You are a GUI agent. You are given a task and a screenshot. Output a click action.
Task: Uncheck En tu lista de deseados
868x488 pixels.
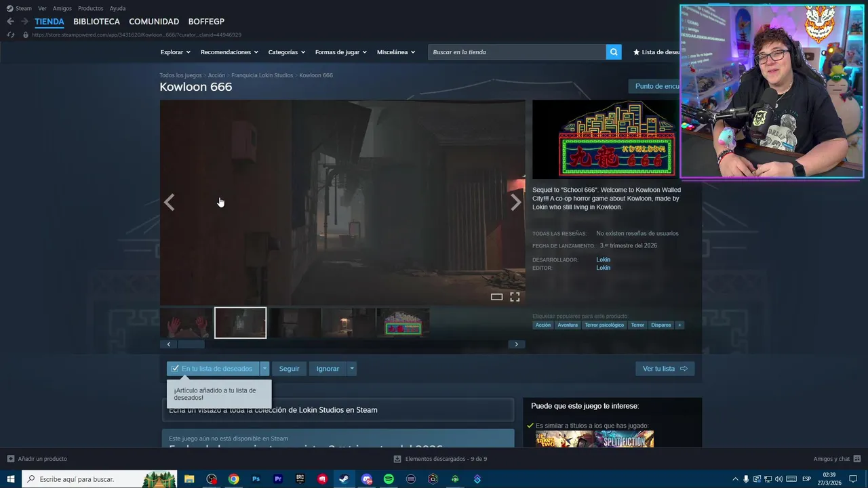[213, 369]
